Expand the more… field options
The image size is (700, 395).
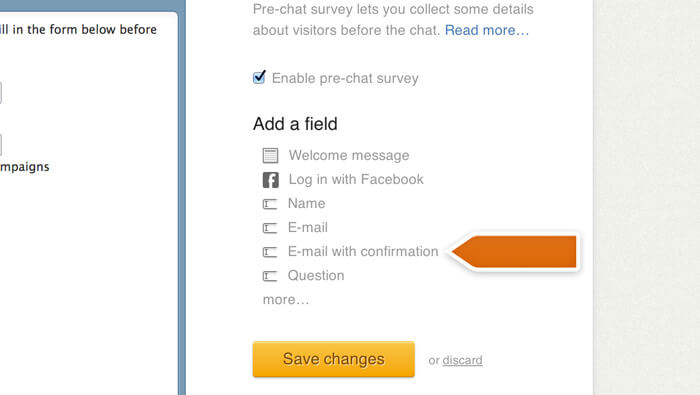286,299
